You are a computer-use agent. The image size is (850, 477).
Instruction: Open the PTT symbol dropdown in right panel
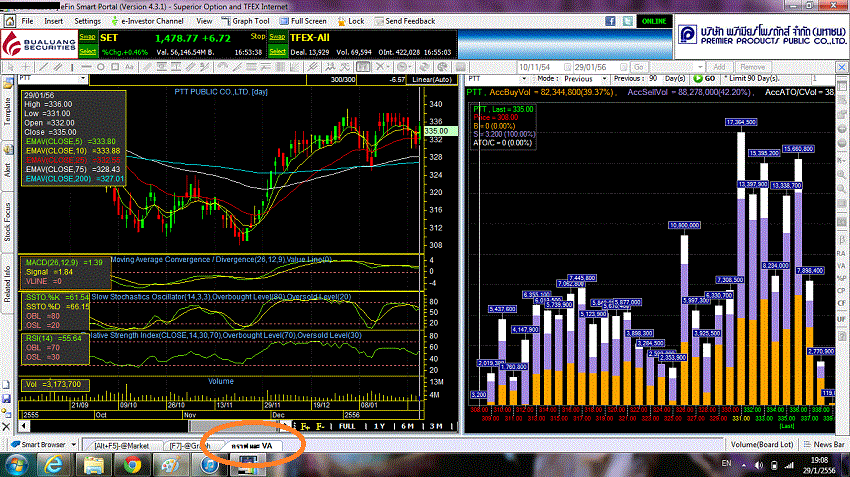click(x=523, y=79)
